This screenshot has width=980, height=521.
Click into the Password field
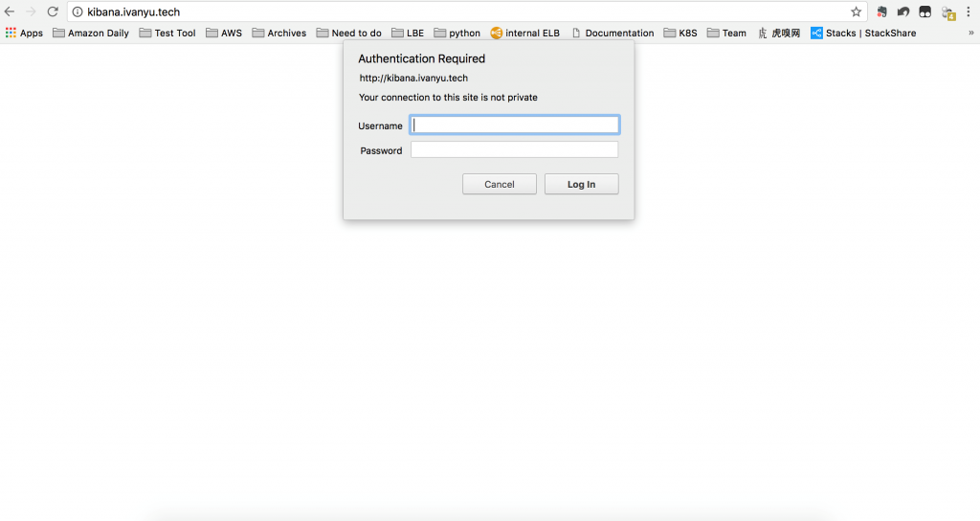514,150
